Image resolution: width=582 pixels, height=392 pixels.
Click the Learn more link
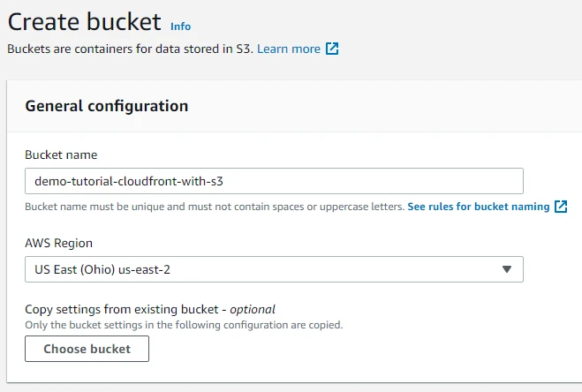click(x=289, y=49)
